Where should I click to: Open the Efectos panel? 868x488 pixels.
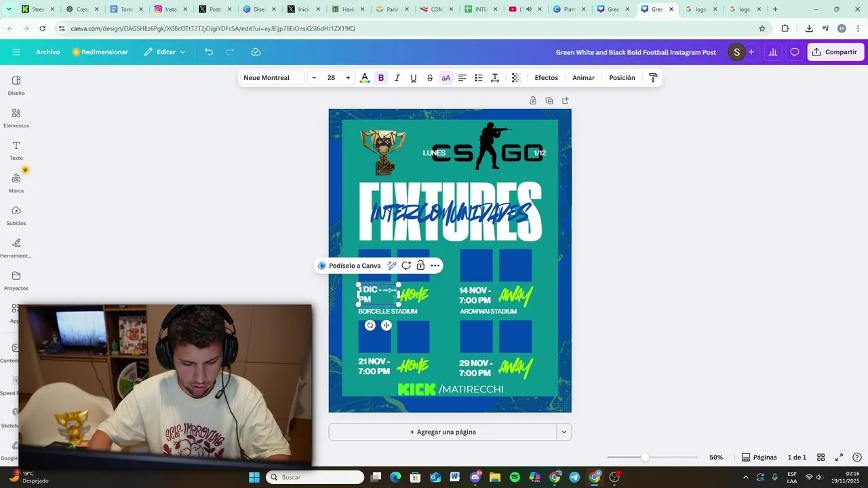coord(547,78)
